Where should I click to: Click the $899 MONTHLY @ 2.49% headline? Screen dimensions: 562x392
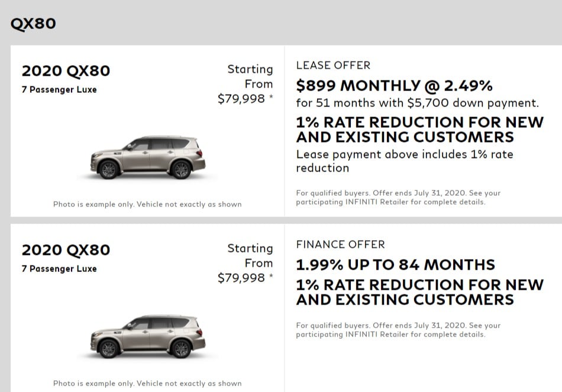tap(394, 86)
